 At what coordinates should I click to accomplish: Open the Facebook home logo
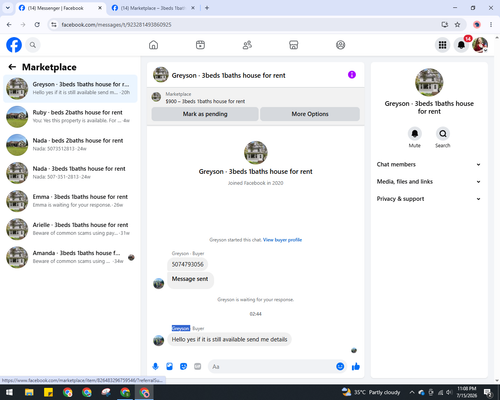14,45
